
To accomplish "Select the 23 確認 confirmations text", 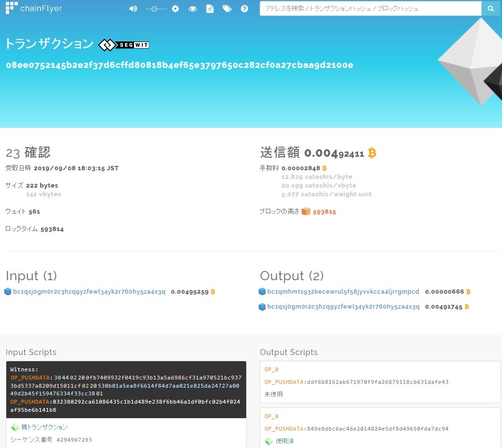I will tap(28, 152).
